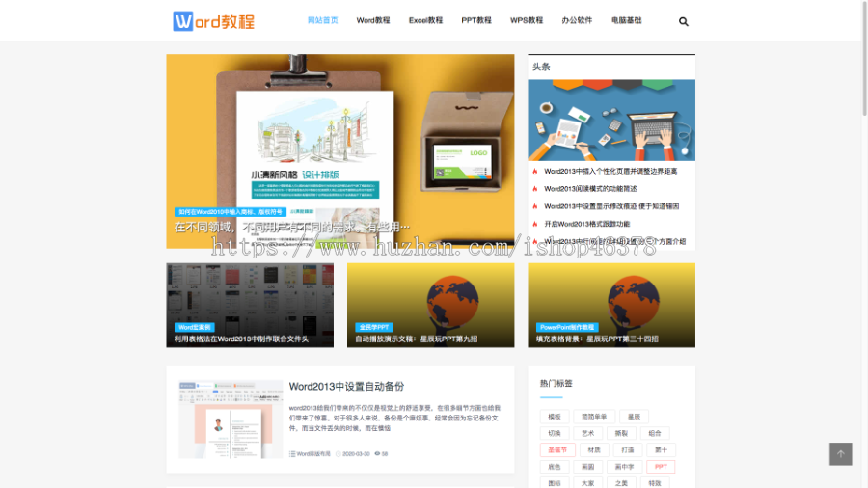
Task: Open the search magnifier icon in header
Action: pyautogui.click(x=683, y=21)
